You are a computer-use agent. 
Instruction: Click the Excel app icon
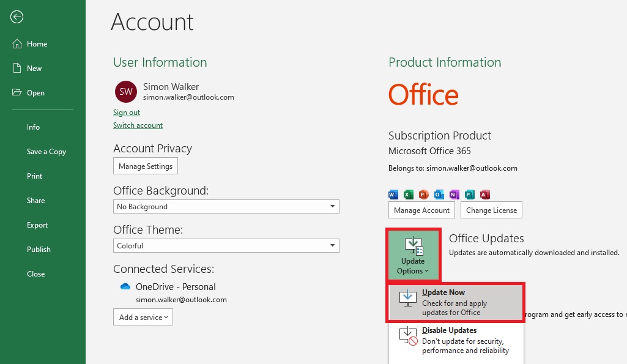click(408, 195)
